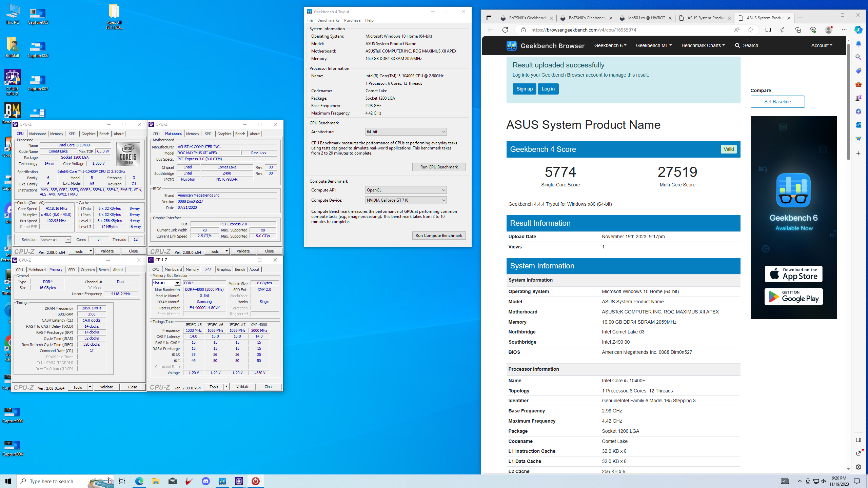Open new tab in Edge

pyautogui.click(x=800, y=18)
